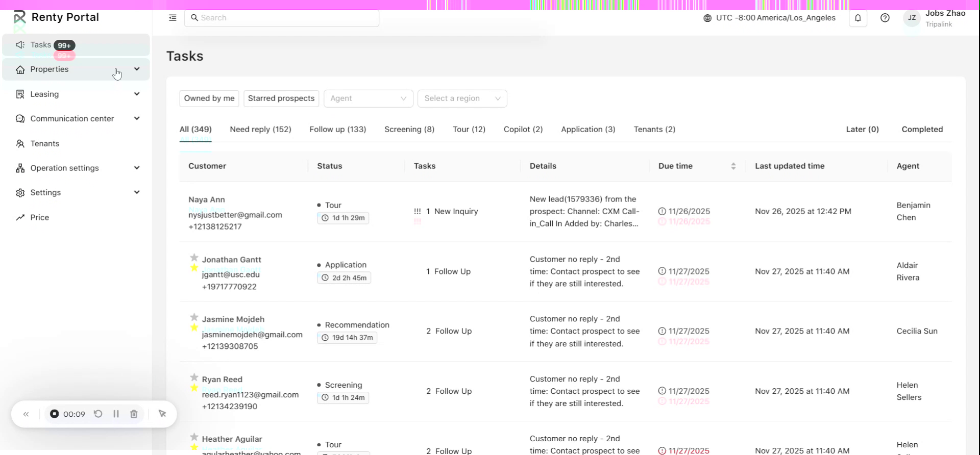The width and height of the screenshot is (980, 455).
Task: Open Price in the sidebar
Action: [76, 218]
